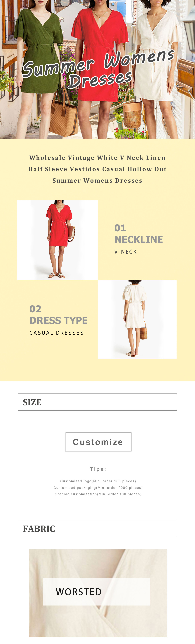Click the Graphic customization minimum order tip

click(x=98, y=494)
